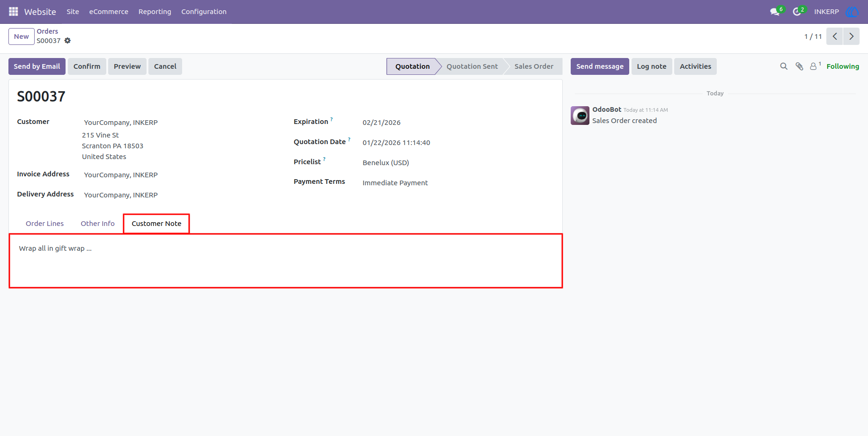Open the Site menu

click(73, 12)
